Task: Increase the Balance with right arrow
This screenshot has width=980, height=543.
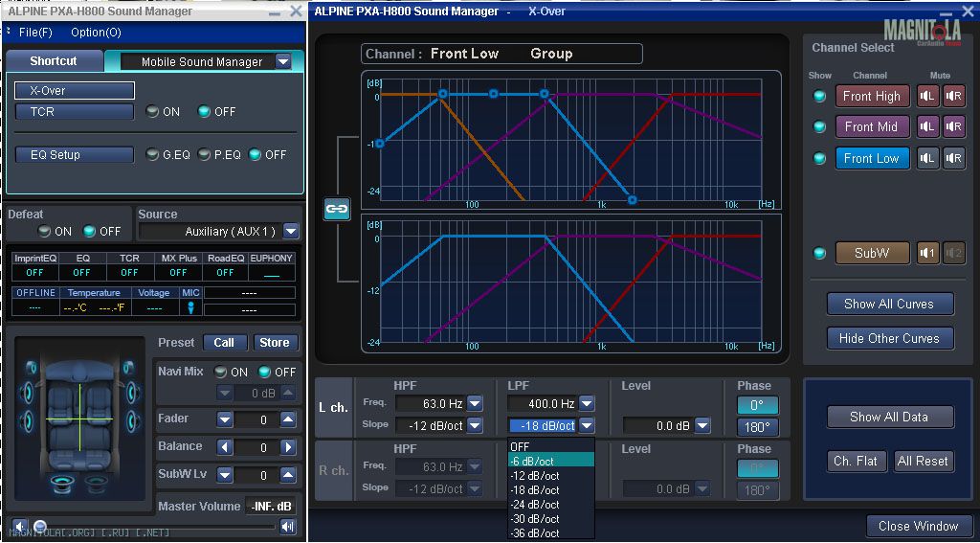Action: [x=287, y=447]
